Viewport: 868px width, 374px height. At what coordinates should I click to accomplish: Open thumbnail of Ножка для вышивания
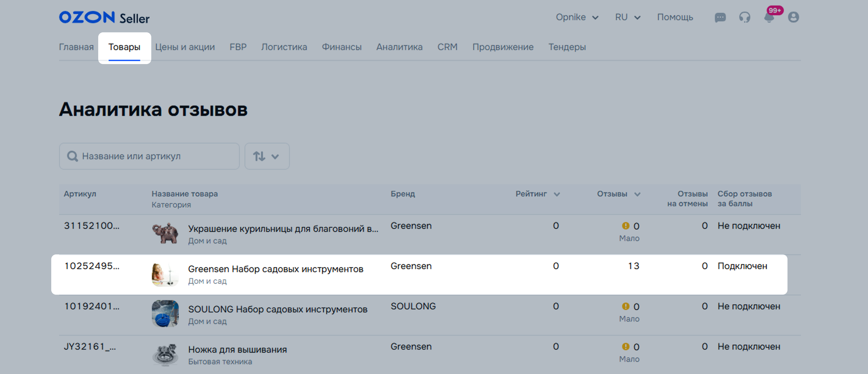tap(165, 354)
